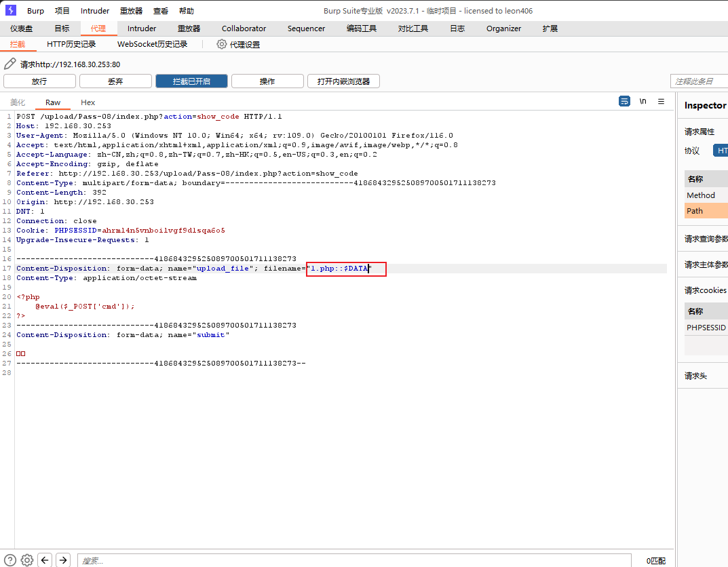Select the Path row in Inspector

coord(706,211)
